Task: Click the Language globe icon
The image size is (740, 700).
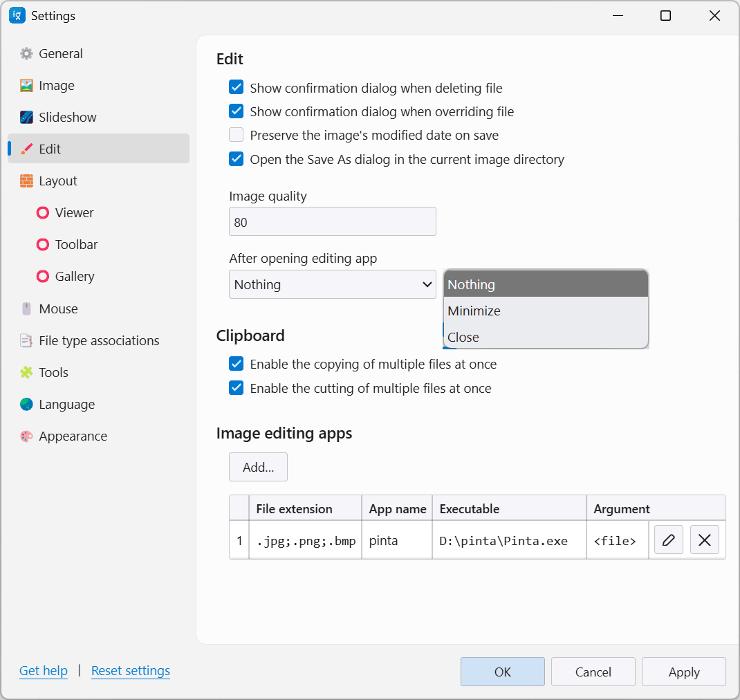Action: coord(26,405)
